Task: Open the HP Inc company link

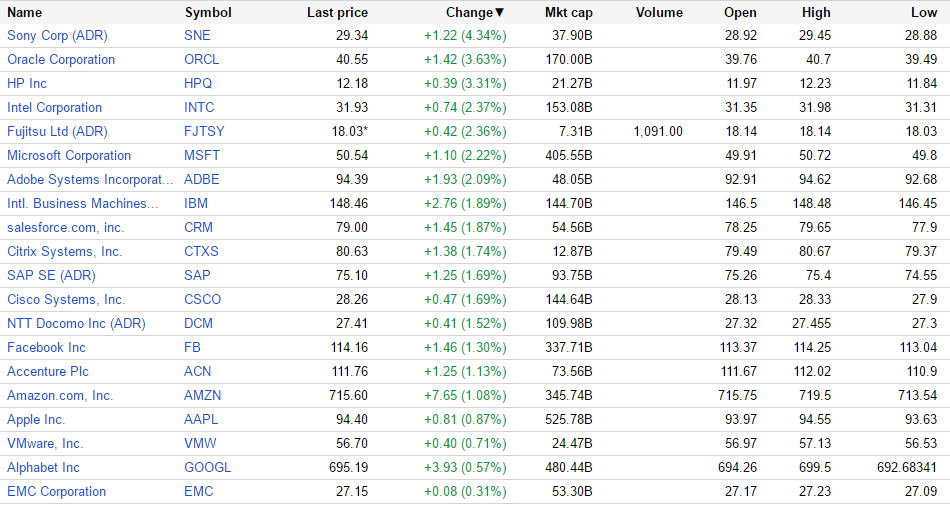Action: click(27, 83)
